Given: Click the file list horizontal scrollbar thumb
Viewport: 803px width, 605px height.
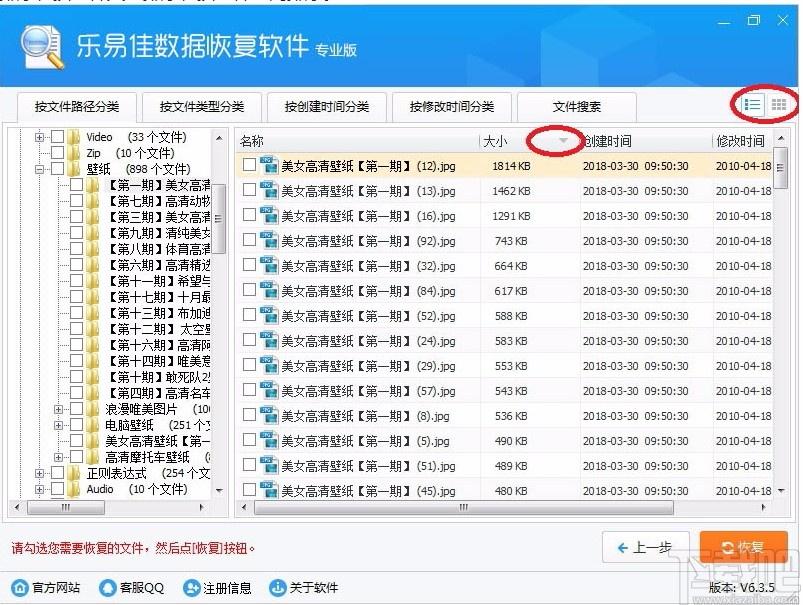Looking at the screenshot, I should [464, 507].
